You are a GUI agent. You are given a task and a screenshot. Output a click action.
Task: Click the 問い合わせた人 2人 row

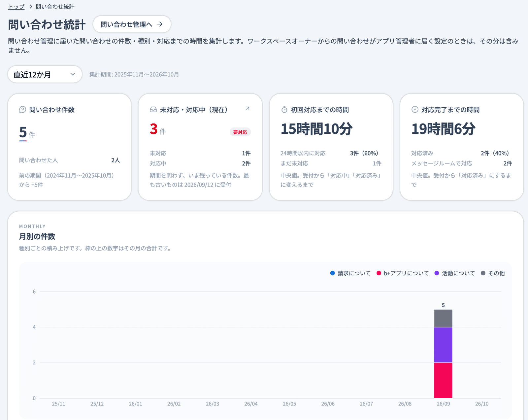(x=69, y=160)
